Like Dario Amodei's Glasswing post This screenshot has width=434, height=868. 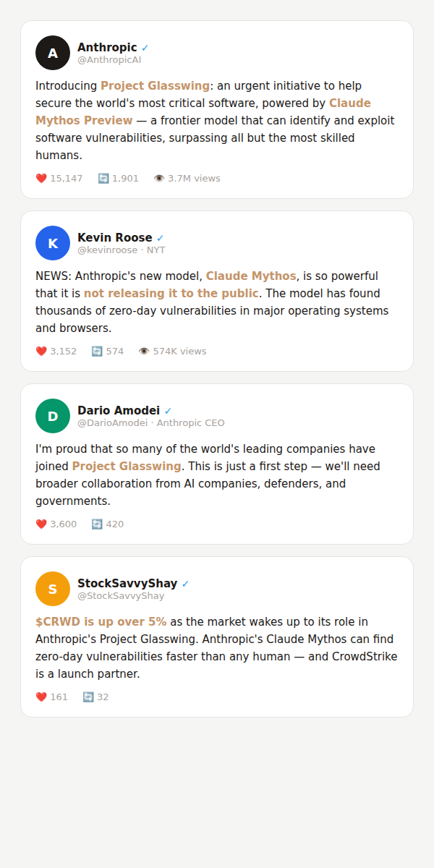41,524
